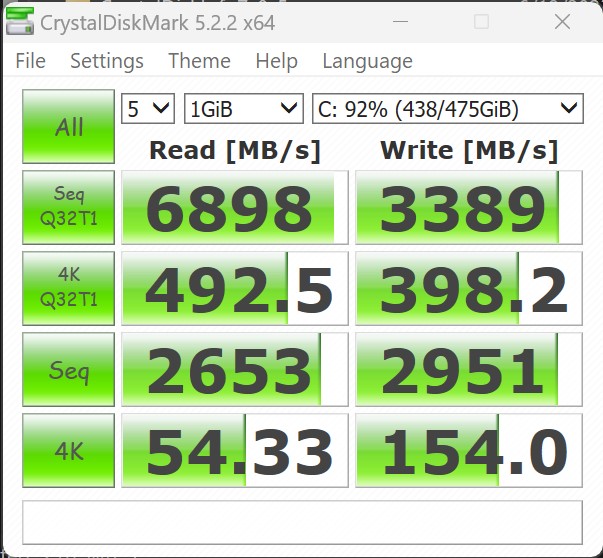
Task: Expand the test size dropdown showing 1GiB
Action: [244, 109]
